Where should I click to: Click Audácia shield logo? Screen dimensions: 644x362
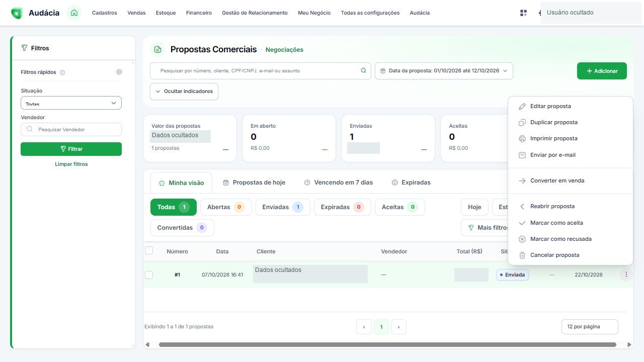coord(17,13)
